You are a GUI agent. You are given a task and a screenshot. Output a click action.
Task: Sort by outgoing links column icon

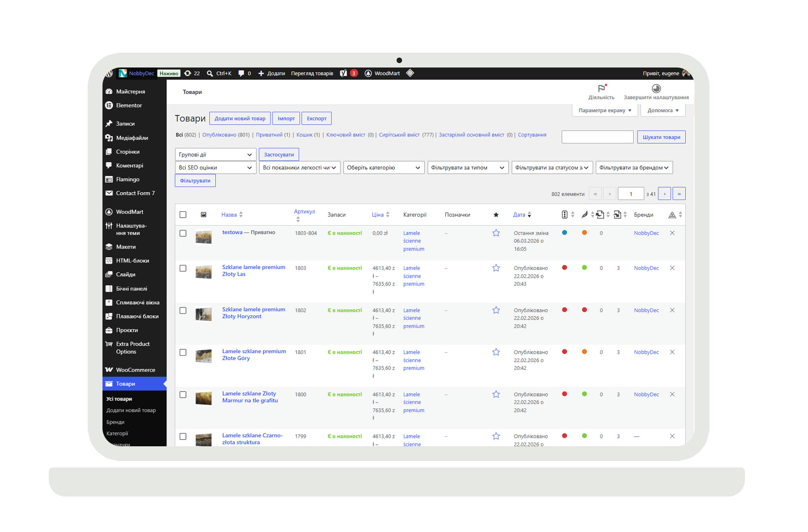(x=600, y=215)
